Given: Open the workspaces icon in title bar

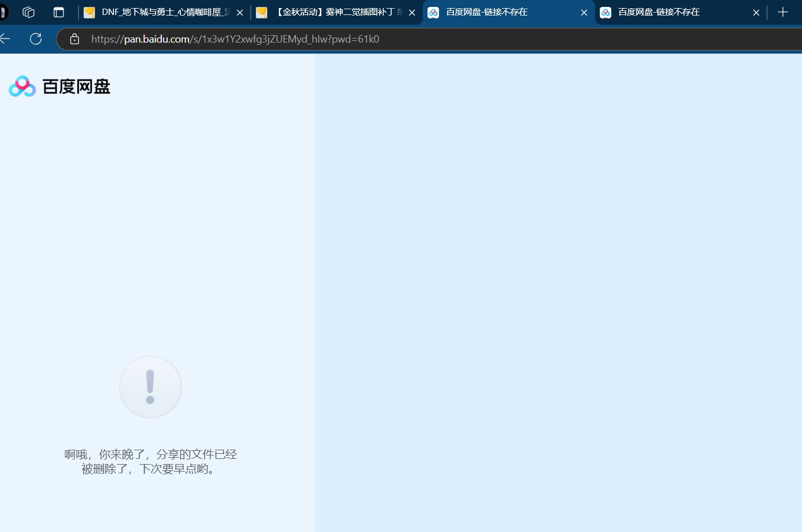Looking at the screenshot, I should click(x=28, y=12).
